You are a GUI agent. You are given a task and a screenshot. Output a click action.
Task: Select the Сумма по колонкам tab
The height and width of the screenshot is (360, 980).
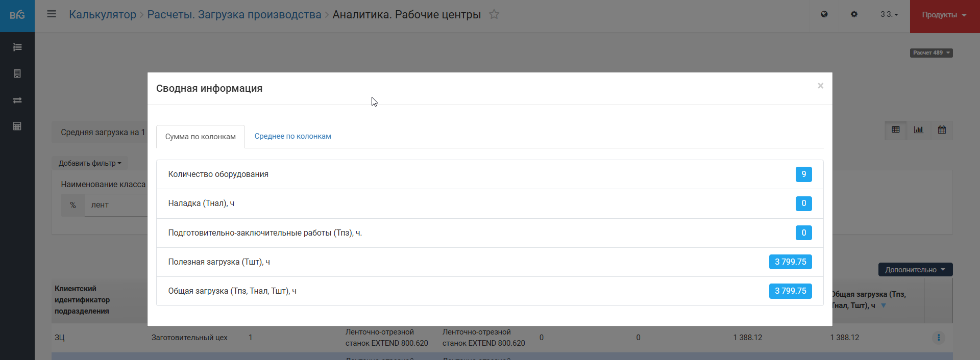200,137
